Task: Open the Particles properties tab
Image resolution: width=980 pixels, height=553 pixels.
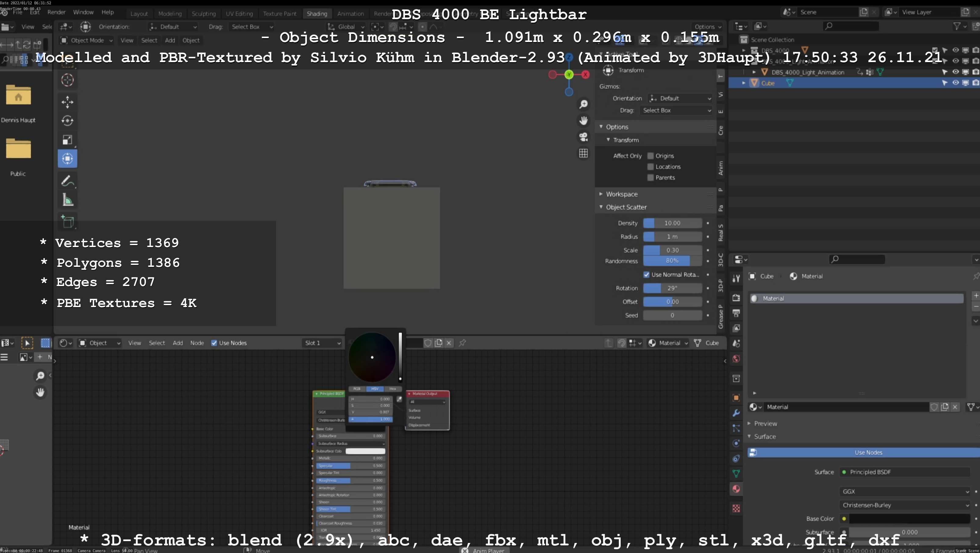Action: pos(736,428)
